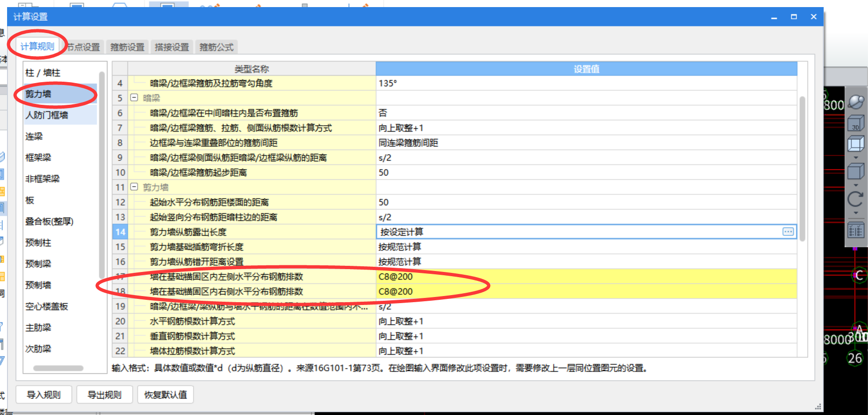Image resolution: width=868 pixels, height=415 pixels.
Task: Click the 类型名称 column header
Action: click(252, 69)
